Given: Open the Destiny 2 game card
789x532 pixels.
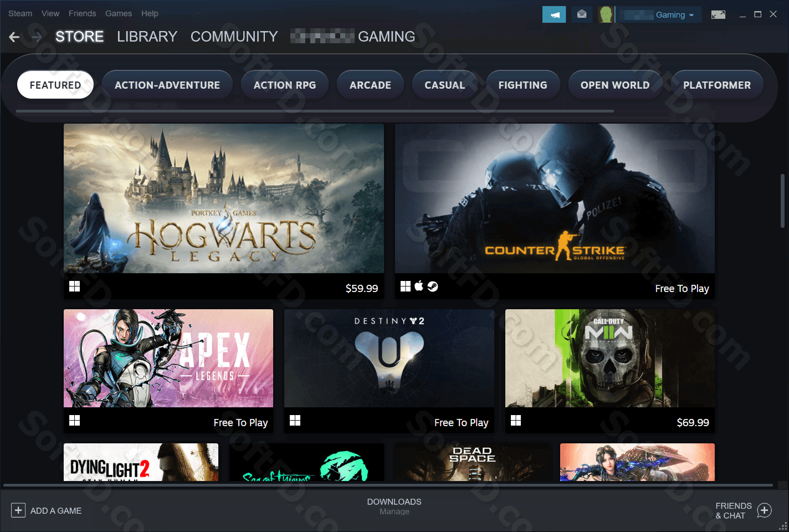Looking at the screenshot, I should [389, 358].
